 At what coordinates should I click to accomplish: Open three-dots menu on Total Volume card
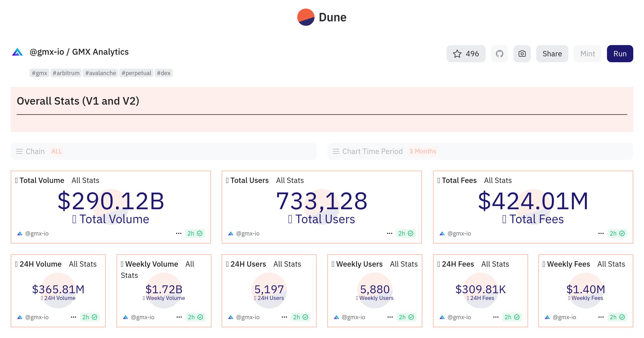[179, 233]
